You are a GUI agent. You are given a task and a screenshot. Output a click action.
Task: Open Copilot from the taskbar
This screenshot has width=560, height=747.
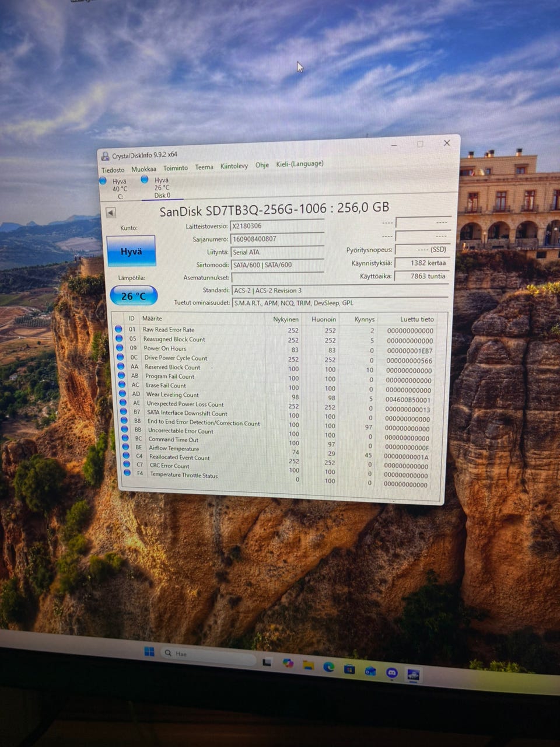pos(288,663)
